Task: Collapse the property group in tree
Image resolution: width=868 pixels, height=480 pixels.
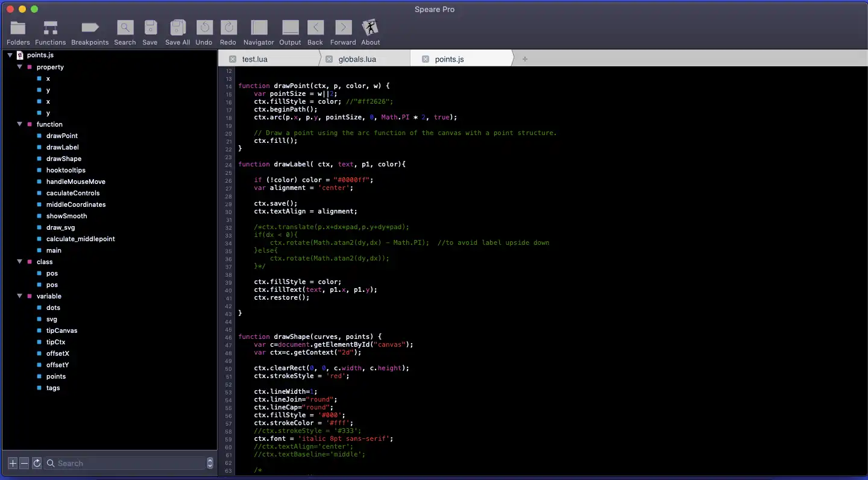Action: click(20, 67)
